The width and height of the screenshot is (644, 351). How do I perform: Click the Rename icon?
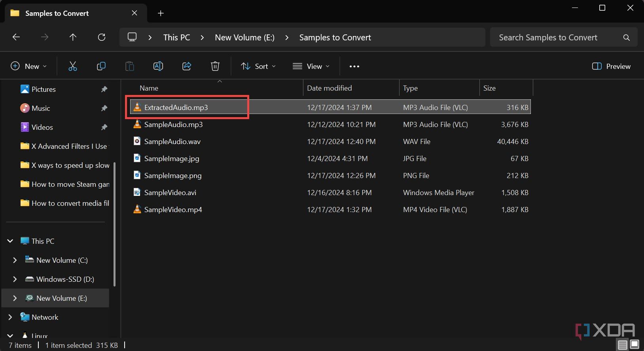click(x=158, y=66)
